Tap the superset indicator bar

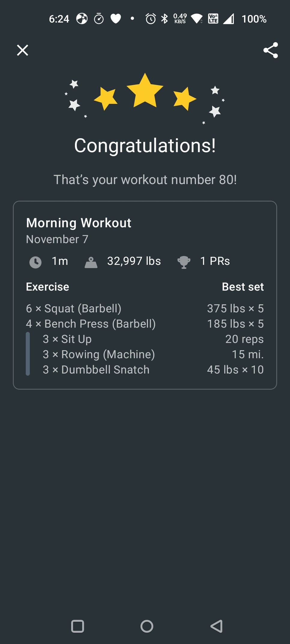point(28,354)
